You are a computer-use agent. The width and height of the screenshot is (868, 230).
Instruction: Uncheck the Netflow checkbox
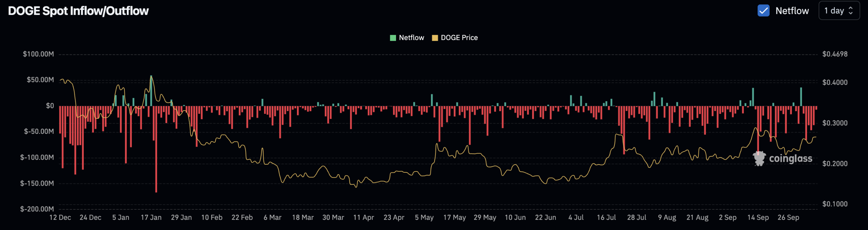click(763, 11)
